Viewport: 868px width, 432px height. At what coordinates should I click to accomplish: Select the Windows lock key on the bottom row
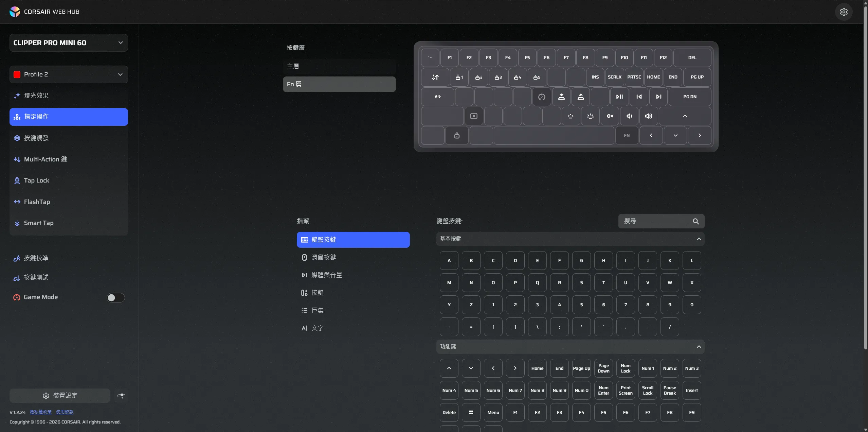point(457,136)
